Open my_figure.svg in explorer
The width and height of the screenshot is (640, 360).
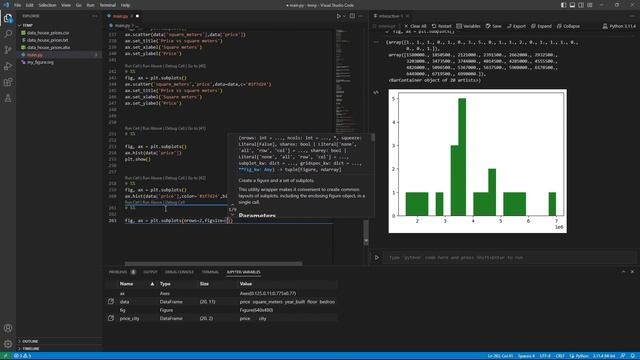(x=40, y=62)
